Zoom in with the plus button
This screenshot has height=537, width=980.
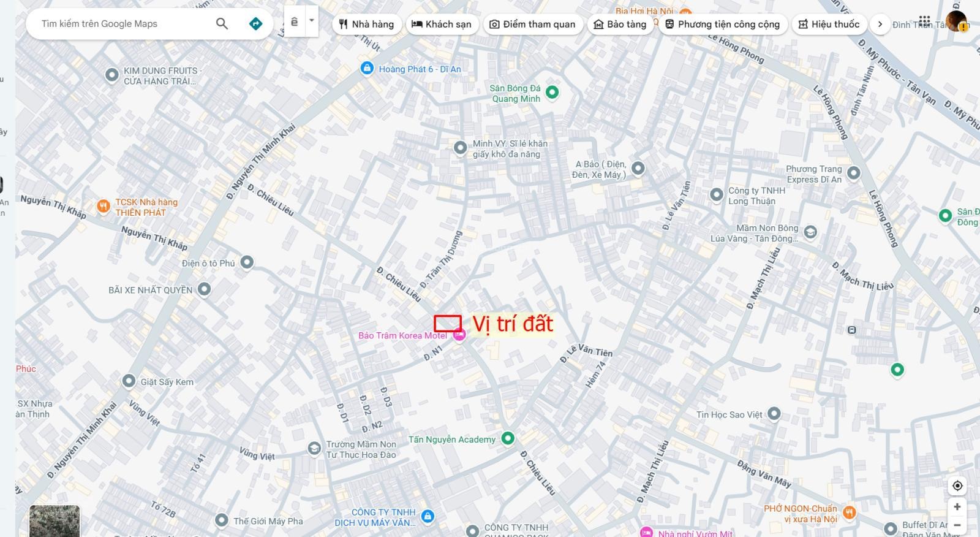pyautogui.click(x=957, y=507)
